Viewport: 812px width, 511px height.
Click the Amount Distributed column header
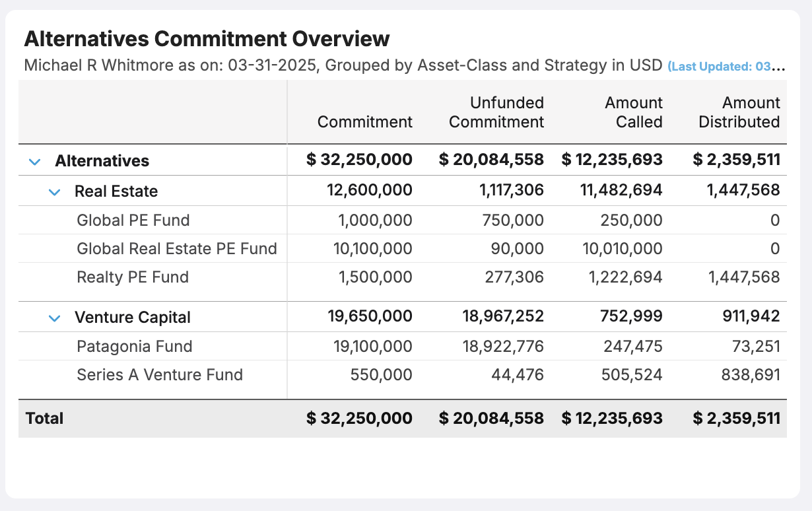[x=739, y=112]
